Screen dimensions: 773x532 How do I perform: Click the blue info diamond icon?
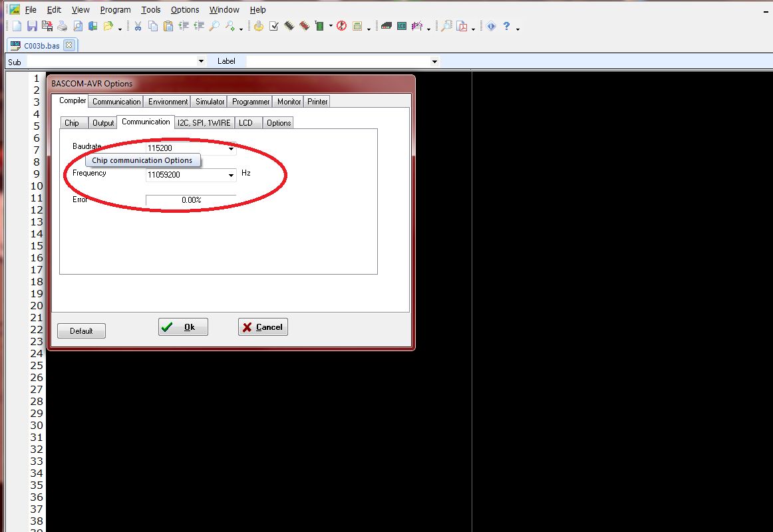point(491,26)
